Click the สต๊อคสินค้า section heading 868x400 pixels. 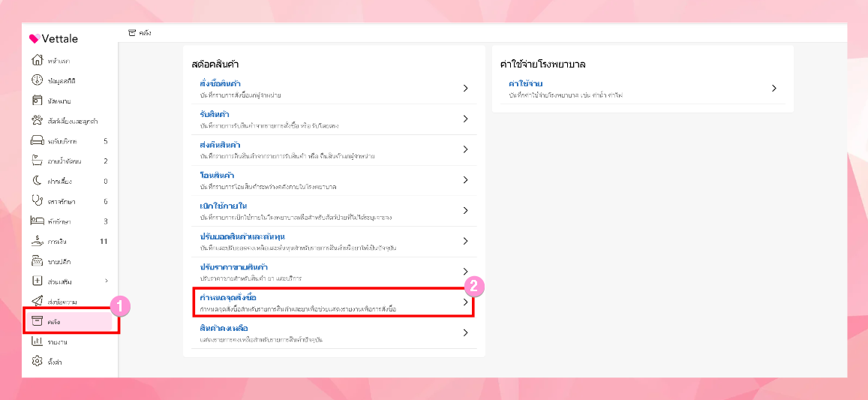click(215, 65)
